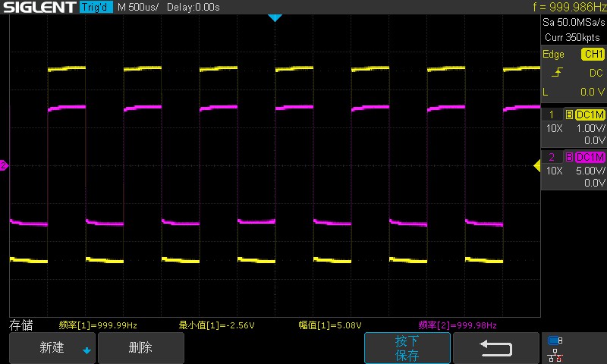
Task: Click the rising edge trigger slope icon
Action: (x=557, y=73)
